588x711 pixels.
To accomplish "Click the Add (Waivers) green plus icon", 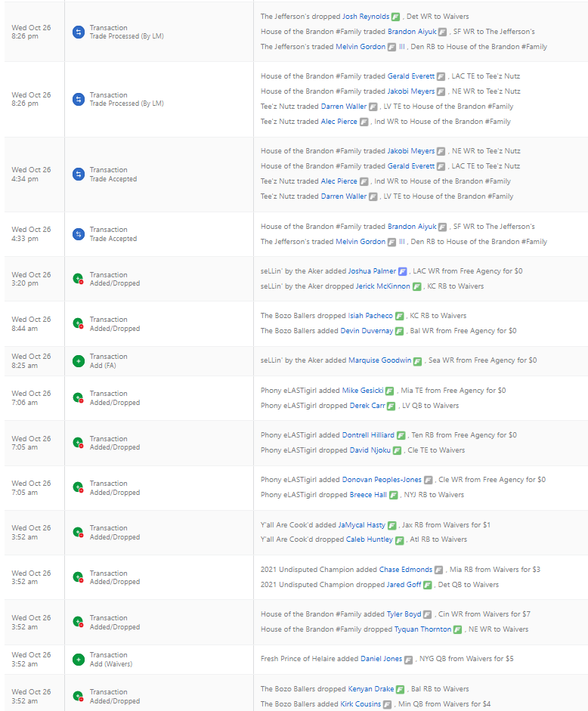I will click(x=78, y=660).
